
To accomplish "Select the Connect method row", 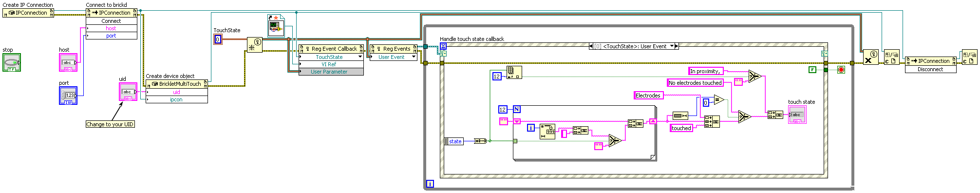I will coord(111,21).
